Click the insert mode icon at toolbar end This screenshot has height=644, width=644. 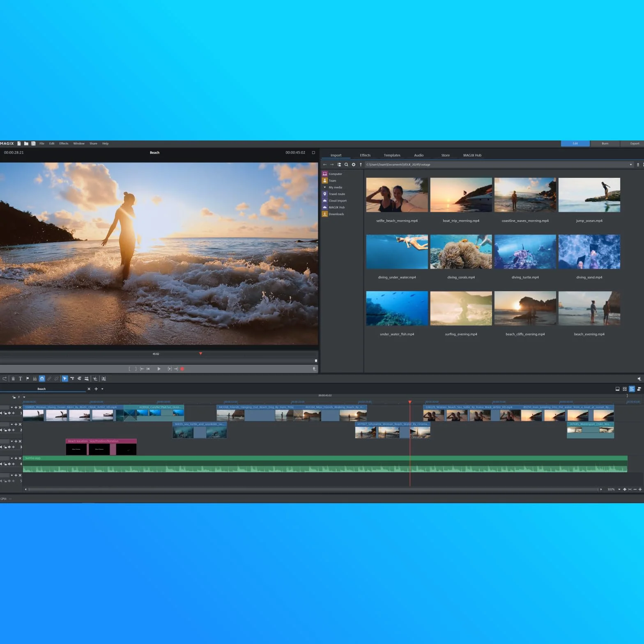coord(104,379)
